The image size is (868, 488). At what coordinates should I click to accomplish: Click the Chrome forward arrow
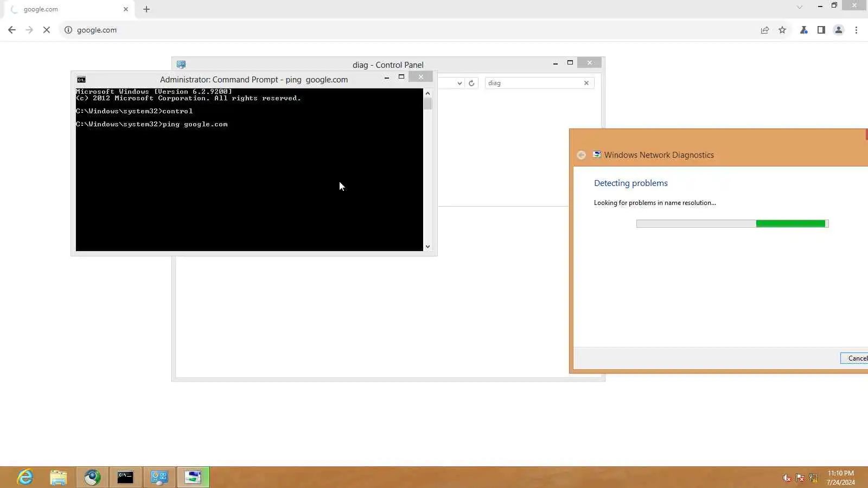pos(29,30)
